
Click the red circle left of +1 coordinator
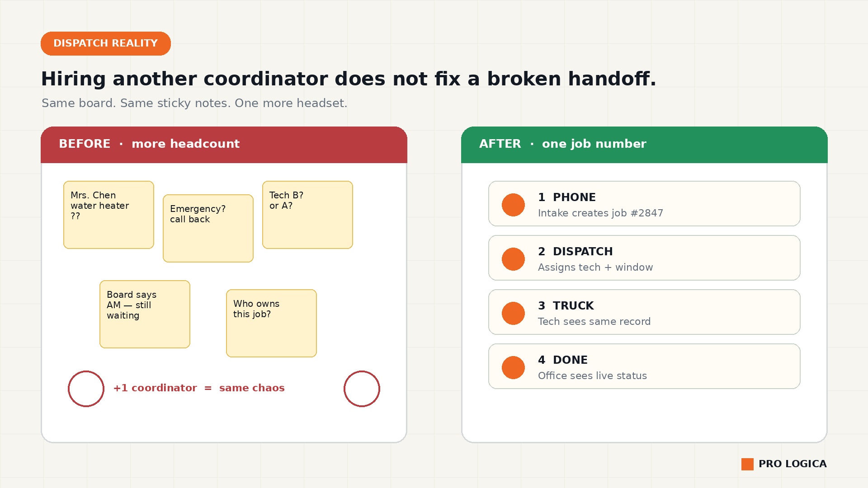pyautogui.click(x=86, y=389)
